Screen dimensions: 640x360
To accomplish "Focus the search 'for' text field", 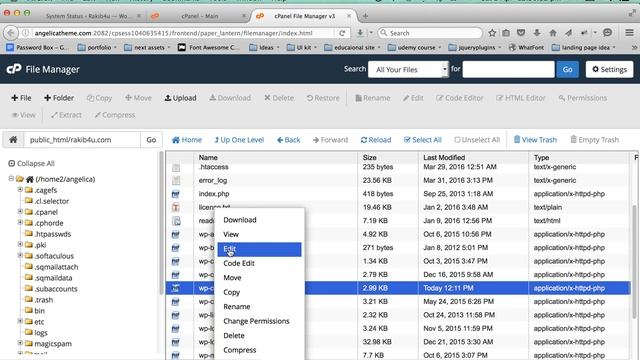I will 509,69.
